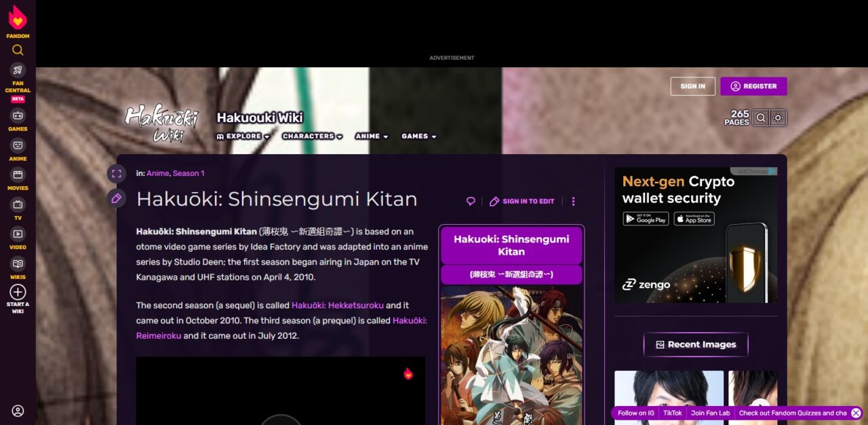The height and width of the screenshot is (425, 868).
Task: Expand the Characters dropdown menu
Action: pyautogui.click(x=313, y=136)
